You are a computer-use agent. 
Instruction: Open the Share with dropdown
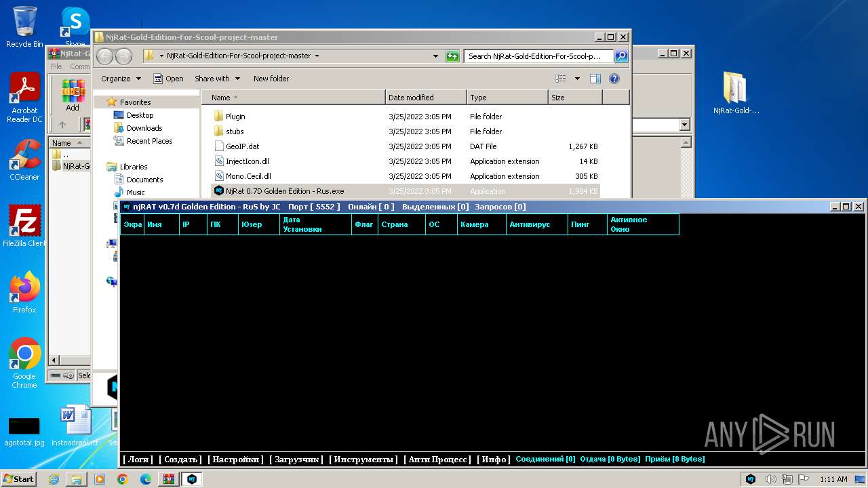pos(217,79)
